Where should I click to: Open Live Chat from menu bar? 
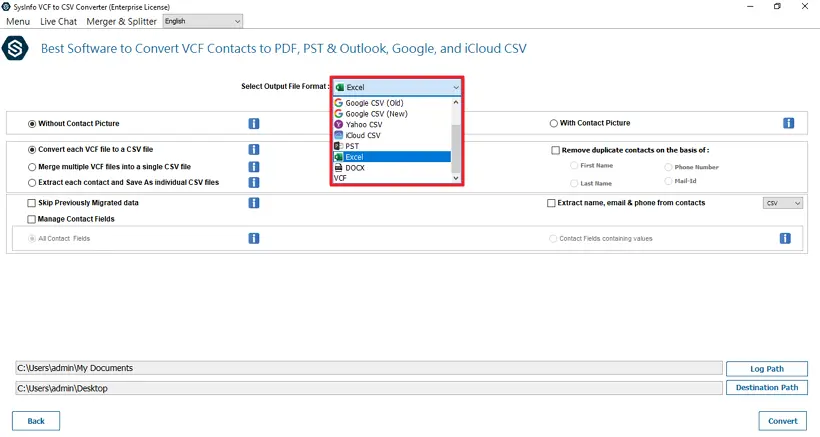(x=59, y=21)
